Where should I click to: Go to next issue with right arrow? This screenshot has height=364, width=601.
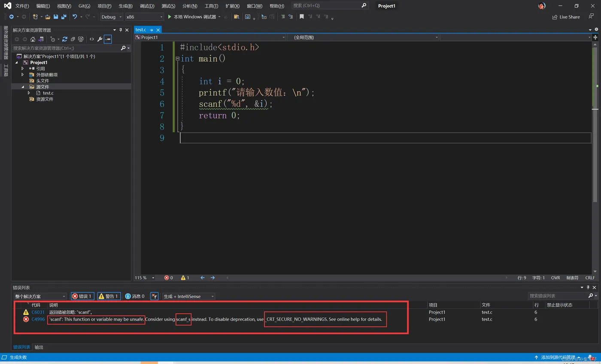click(x=212, y=278)
